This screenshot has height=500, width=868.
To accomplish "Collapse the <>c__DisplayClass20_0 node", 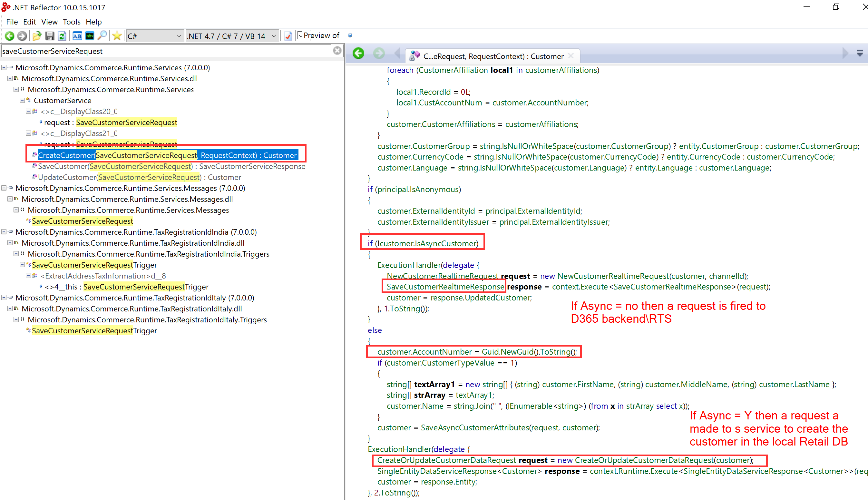I will click(28, 111).
